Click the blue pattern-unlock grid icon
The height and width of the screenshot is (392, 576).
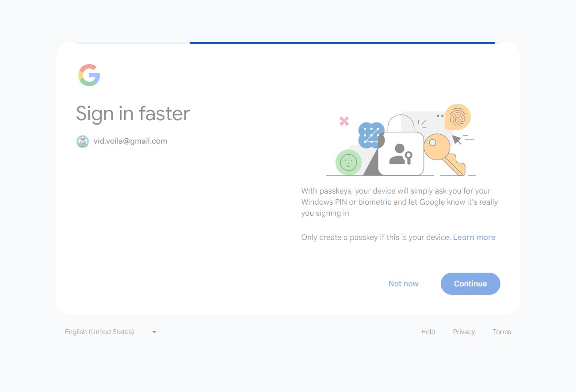370,134
